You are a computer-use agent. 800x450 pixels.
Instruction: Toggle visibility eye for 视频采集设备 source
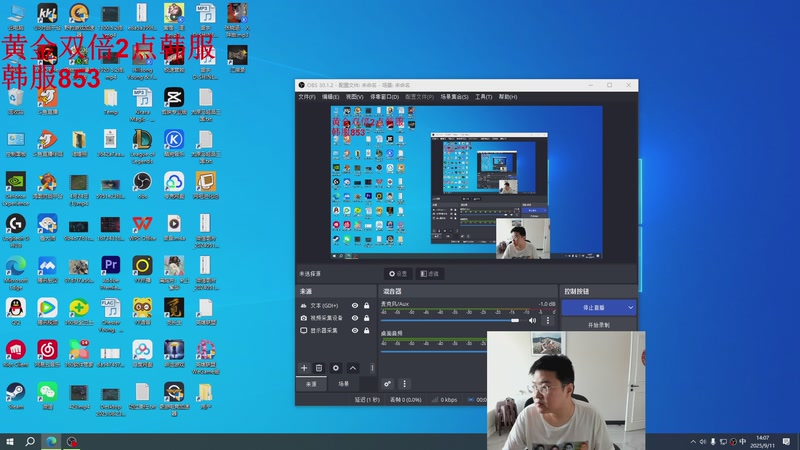[355, 318]
